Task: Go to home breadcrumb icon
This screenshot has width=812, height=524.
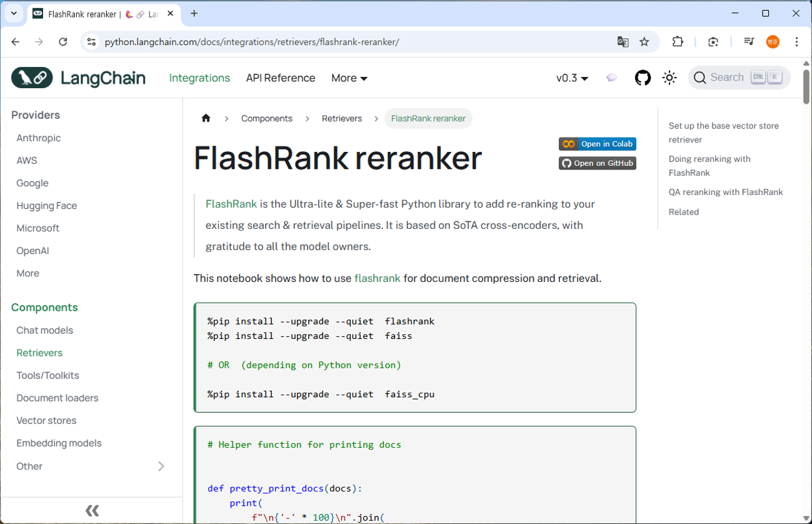Action: pyautogui.click(x=206, y=118)
